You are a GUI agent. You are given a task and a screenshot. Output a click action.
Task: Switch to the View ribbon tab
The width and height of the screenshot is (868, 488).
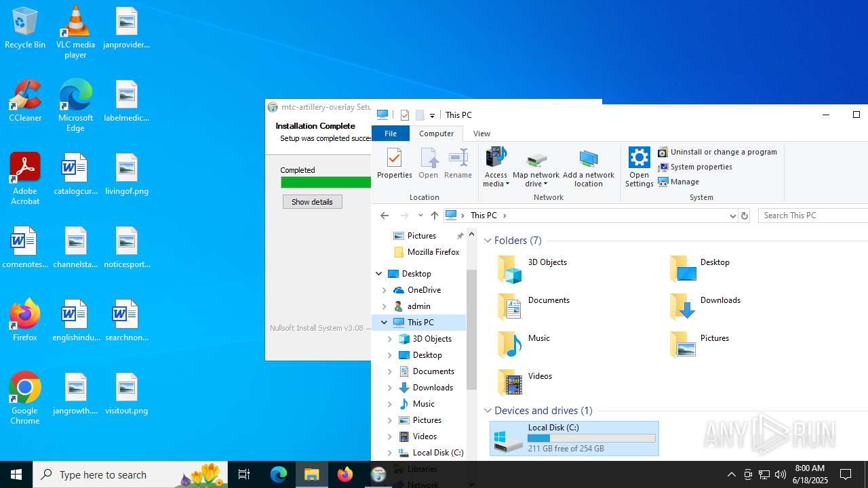coord(481,134)
